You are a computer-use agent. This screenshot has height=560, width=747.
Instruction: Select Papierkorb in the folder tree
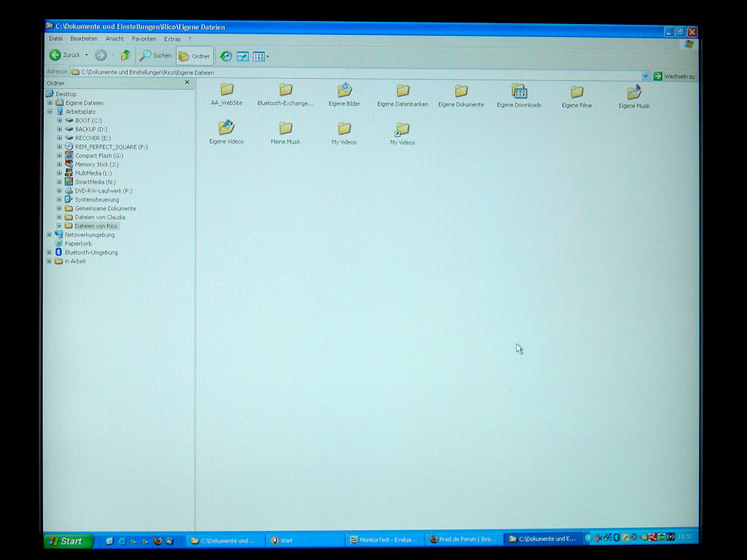[77, 244]
